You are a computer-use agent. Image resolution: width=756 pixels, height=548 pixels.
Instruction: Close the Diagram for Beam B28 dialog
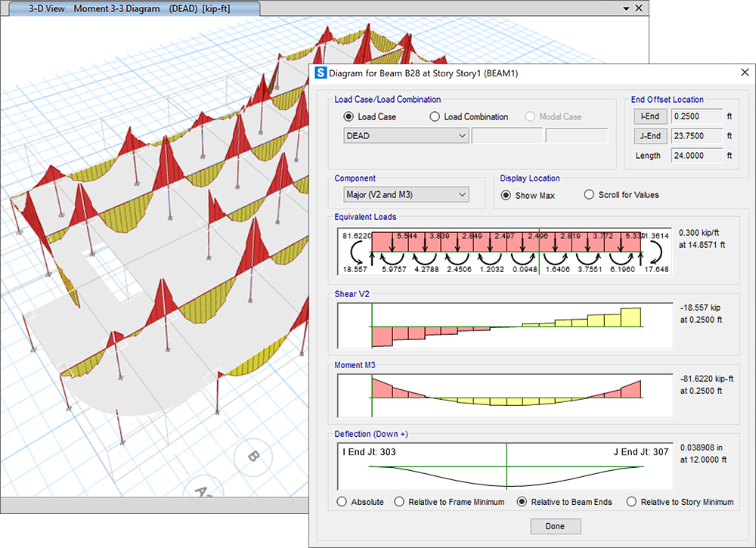[x=743, y=74]
